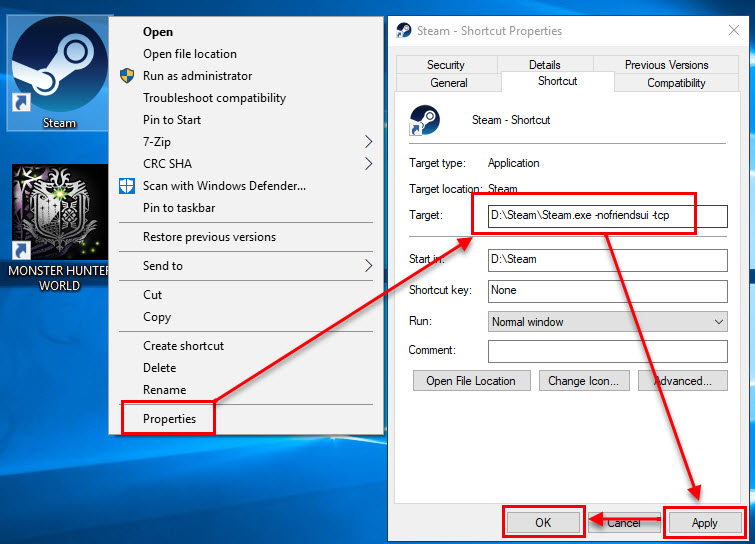Click the Comment input field
Screen dimensions: 755x544
tap(608, 351)
